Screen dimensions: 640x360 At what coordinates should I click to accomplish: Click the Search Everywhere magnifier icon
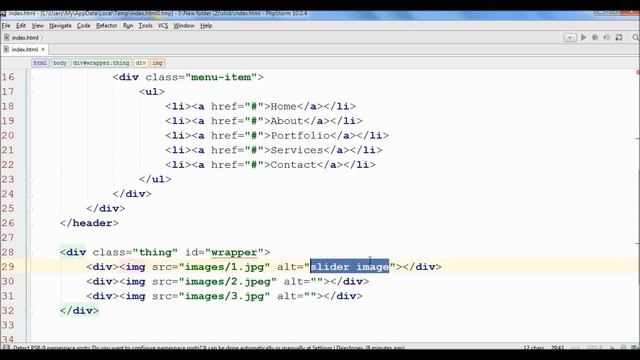coord(636,37)
